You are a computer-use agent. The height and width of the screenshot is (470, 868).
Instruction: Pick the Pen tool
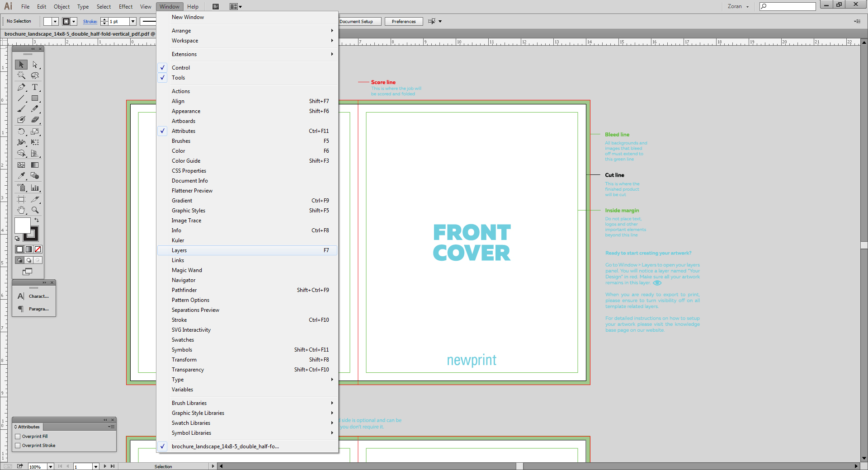tap(21, 88)
